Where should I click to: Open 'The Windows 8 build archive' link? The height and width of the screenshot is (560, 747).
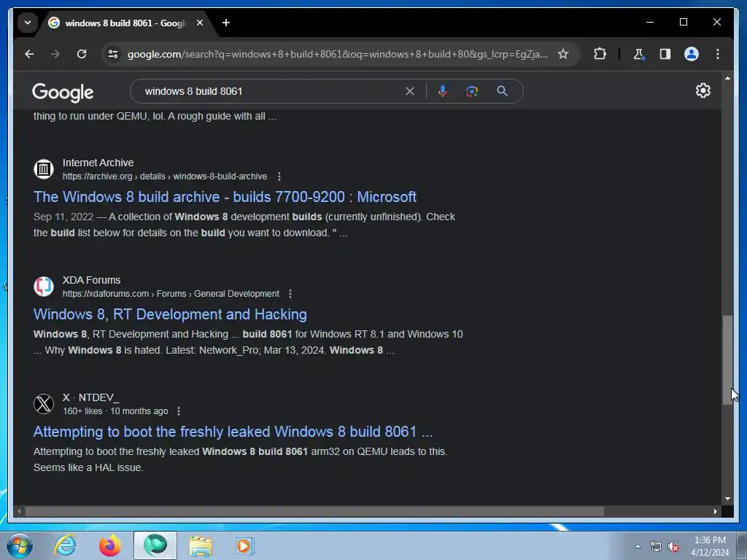point(225,197)
